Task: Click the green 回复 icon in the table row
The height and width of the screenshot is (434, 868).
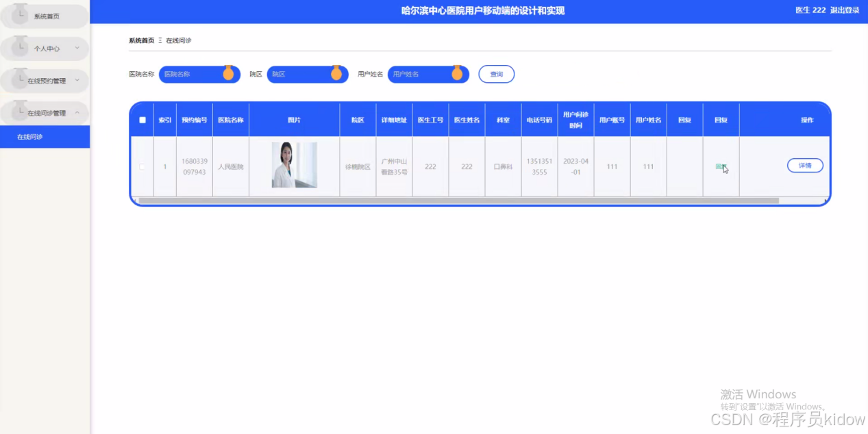Action: (721, 166)
